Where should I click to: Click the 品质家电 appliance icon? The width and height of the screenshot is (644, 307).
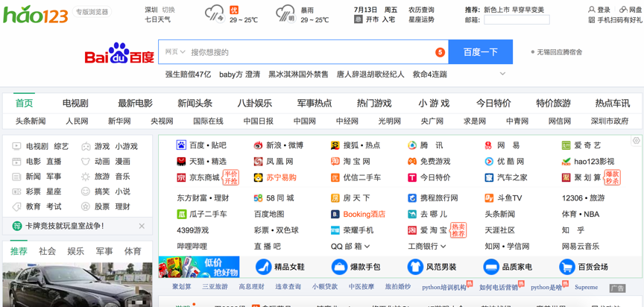pos(490,267)
